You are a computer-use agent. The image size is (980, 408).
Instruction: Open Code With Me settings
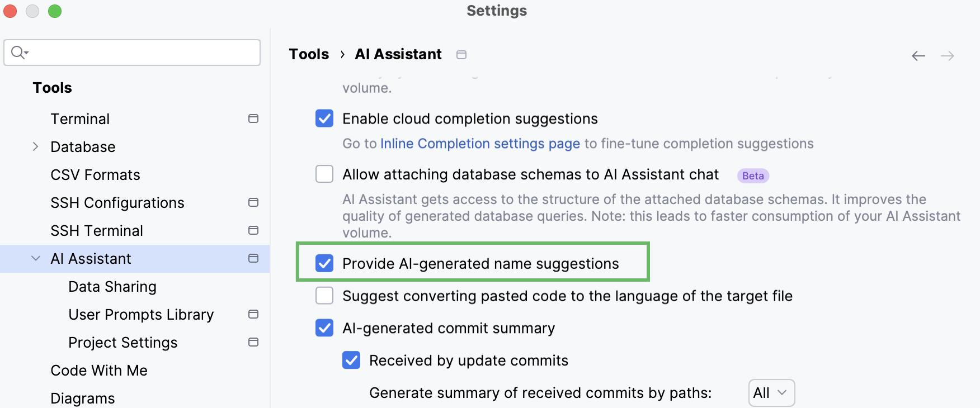[x=99, y=370]
